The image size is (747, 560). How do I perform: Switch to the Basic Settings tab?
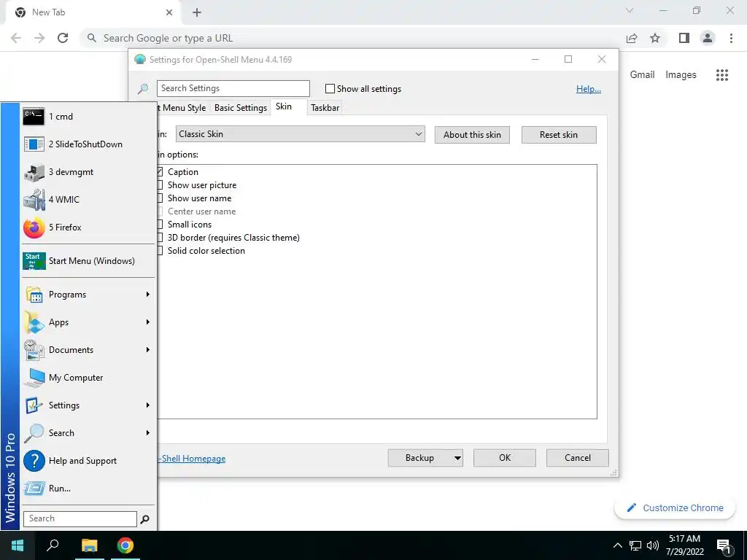(x=241, y=108)
